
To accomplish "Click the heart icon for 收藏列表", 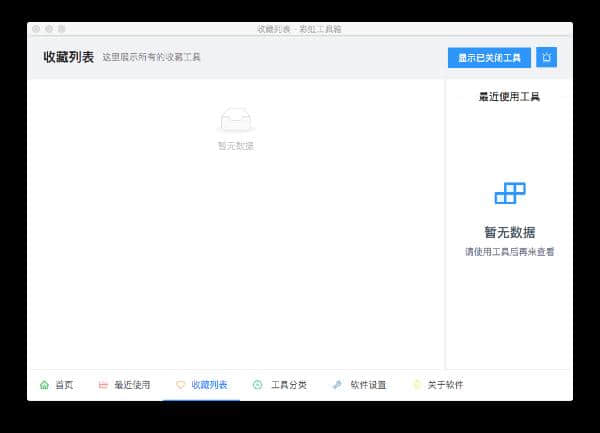I will pos(180,385).
